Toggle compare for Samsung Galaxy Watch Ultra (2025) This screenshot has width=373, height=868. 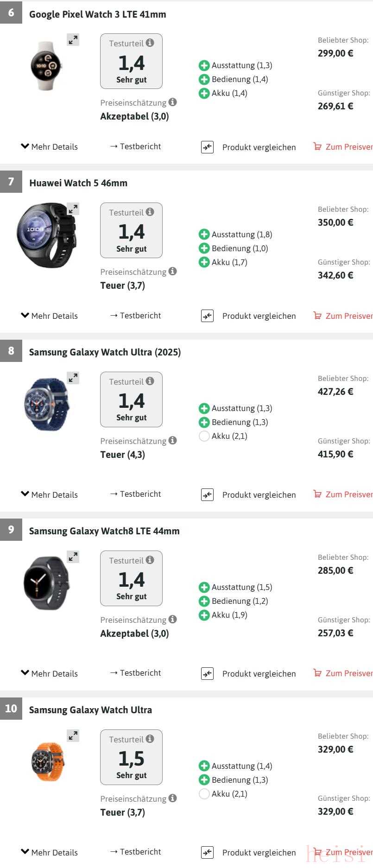tap(207, 495)
